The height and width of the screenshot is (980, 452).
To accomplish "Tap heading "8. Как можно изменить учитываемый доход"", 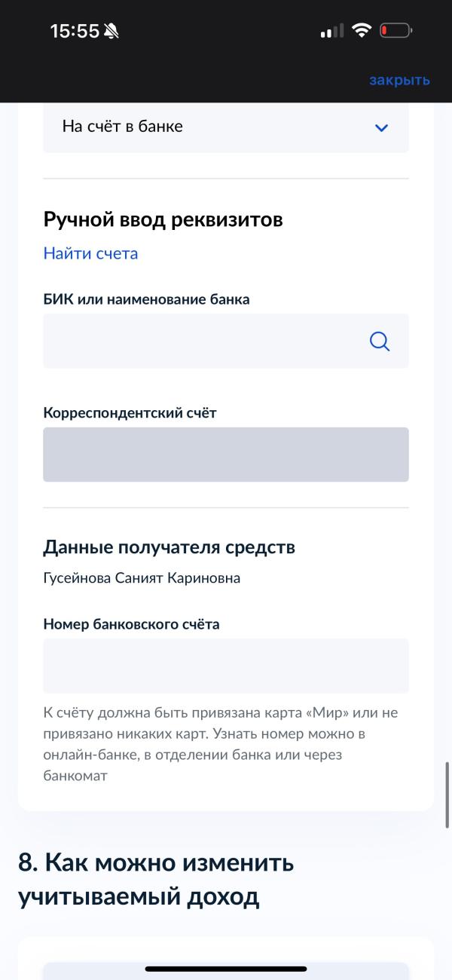I will 156,880.
